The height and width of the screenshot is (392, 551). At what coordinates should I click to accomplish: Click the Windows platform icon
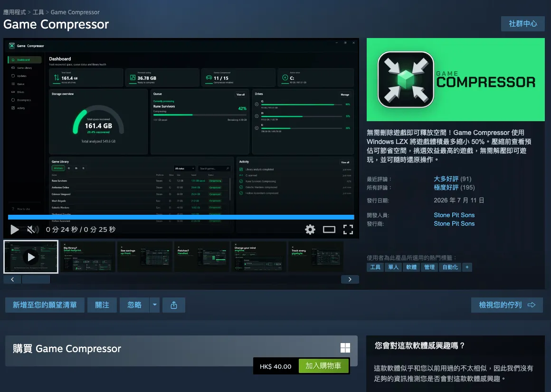[345, 348]
